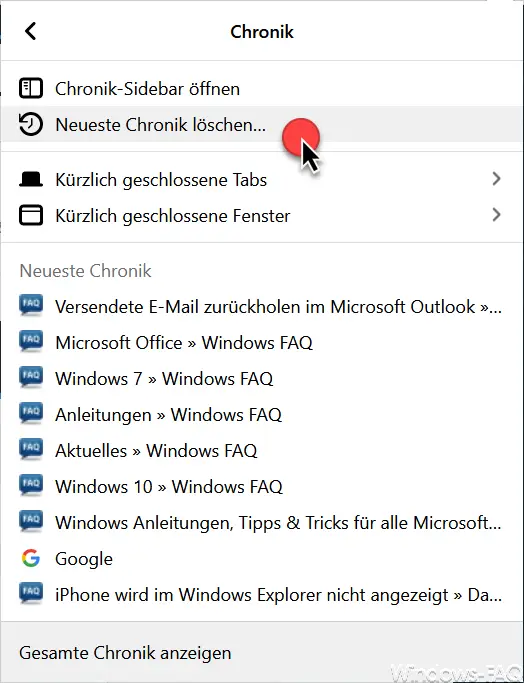The width and height of the screenshot is (524, 683).
Task: Click the window icon beside Kürzlich geschlossene Fenster
Action: pos(31,216)
